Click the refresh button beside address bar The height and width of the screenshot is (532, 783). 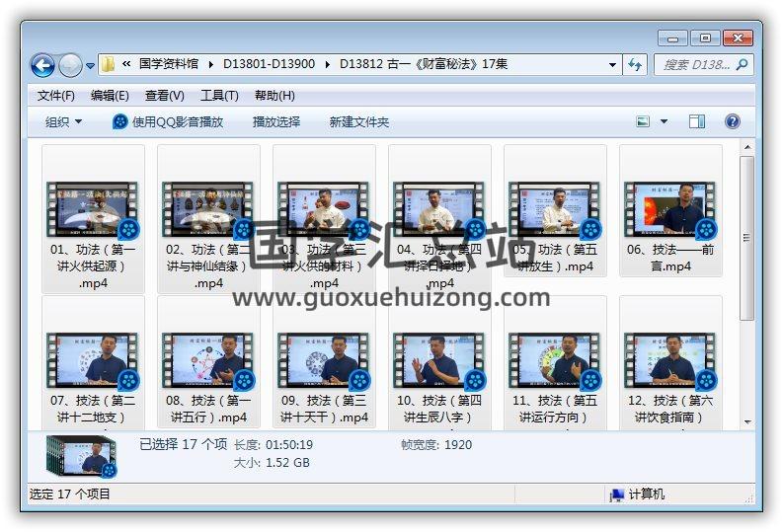coord(636,65)
